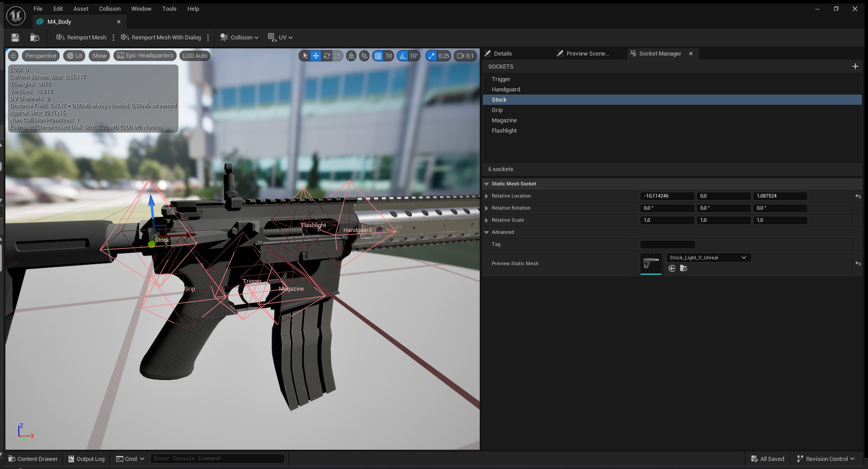This screenshot has width=868, height=469.
Task: Open the Help menu
Action: pyautogui.click(x=193, y=9)
